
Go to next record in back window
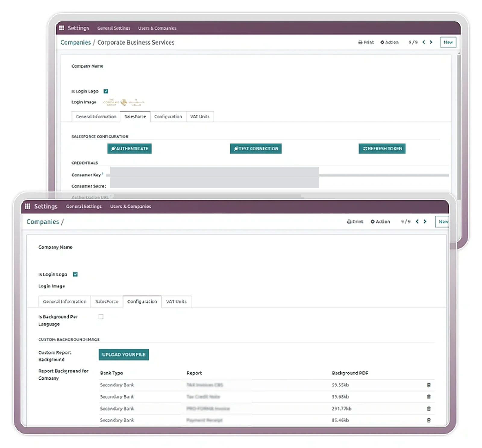click(x=431, y=42)
